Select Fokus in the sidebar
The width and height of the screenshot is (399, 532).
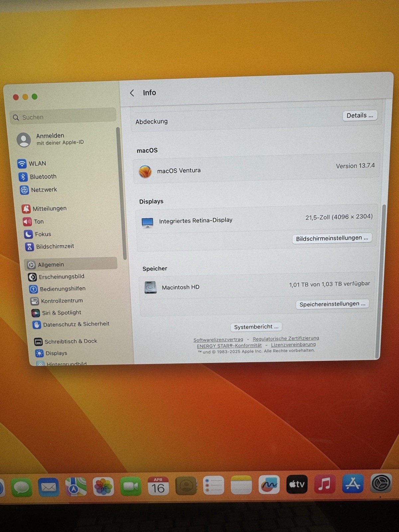pos(38,234)
